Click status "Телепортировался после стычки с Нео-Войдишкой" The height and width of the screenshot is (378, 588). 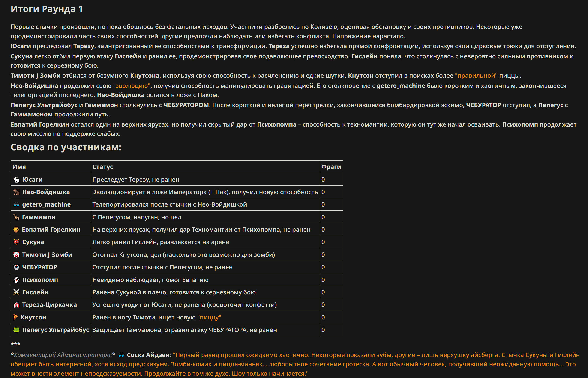(x=170, y=204)
